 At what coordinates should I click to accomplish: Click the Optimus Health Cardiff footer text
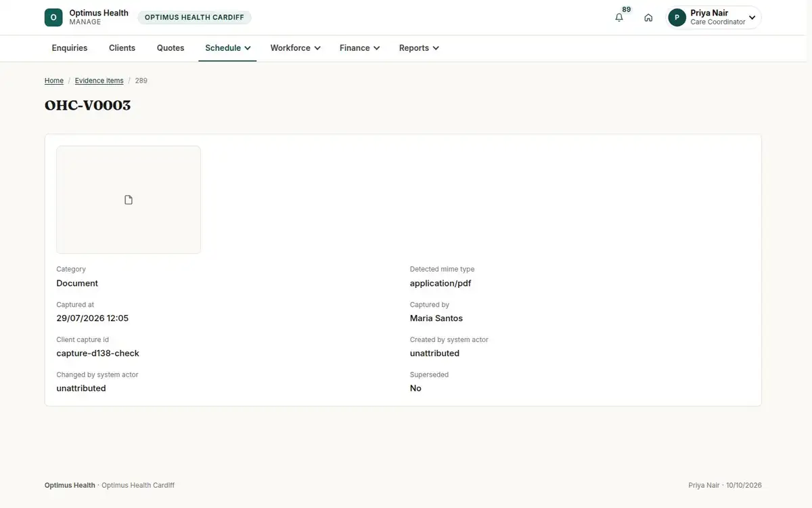pos(138,486)
